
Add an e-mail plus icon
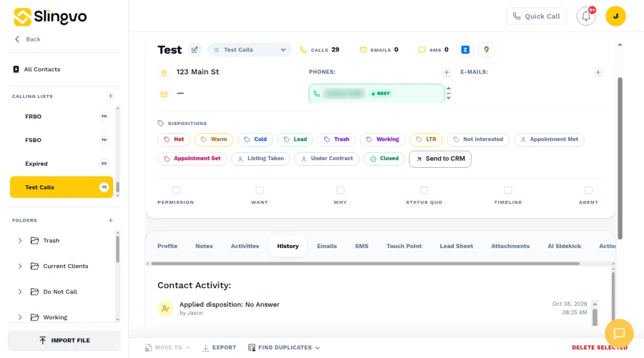pos(598,72)
